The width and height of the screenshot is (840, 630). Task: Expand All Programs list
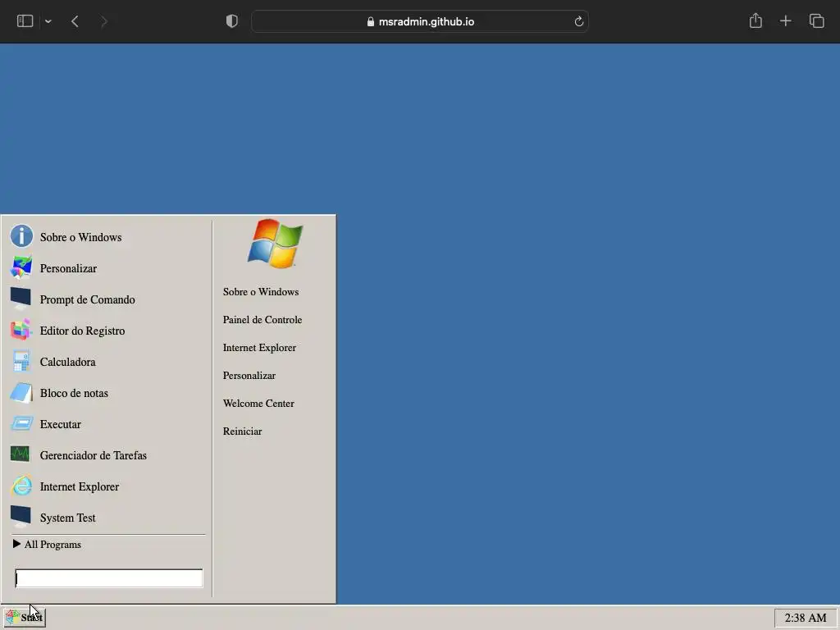point(47,545)
